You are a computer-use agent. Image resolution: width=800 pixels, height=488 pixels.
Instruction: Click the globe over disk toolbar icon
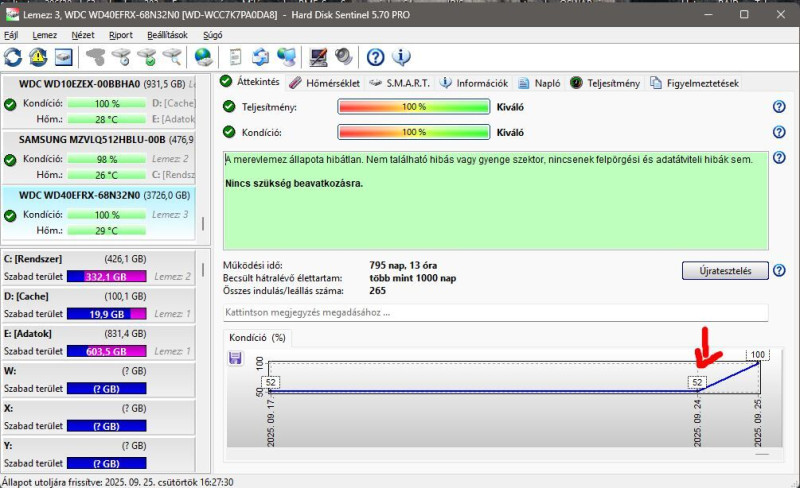[204, 57]
